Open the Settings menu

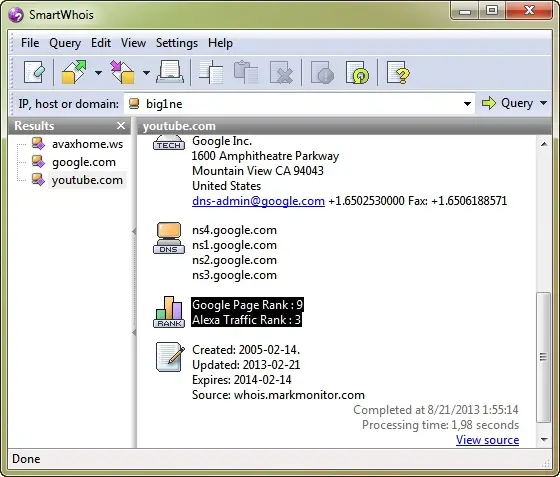pyautogui.click(x=177, y=43)
